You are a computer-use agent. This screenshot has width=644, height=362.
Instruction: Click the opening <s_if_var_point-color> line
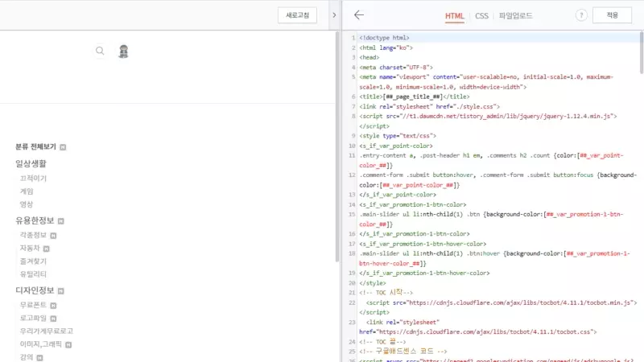[x=396, y=146]
